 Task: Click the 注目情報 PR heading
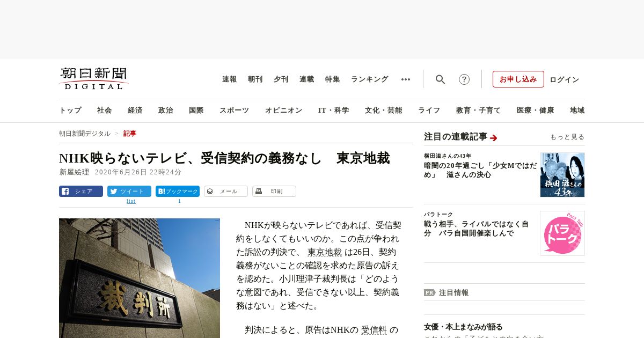(x=453, y=293)
